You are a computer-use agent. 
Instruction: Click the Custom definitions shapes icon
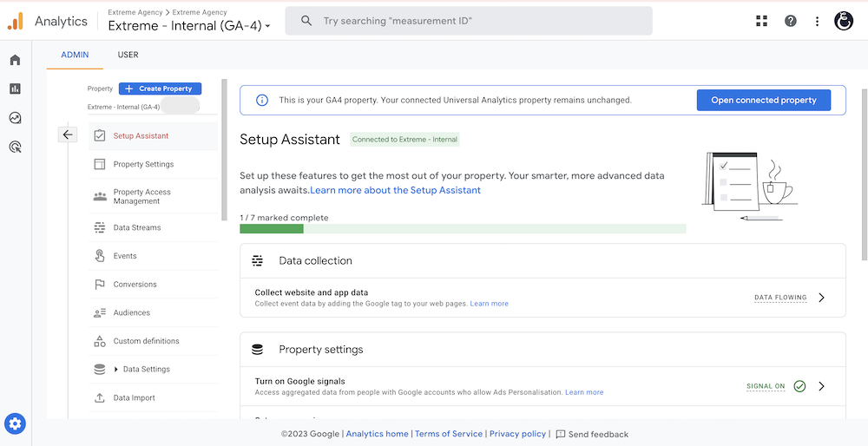coord(100,341)
